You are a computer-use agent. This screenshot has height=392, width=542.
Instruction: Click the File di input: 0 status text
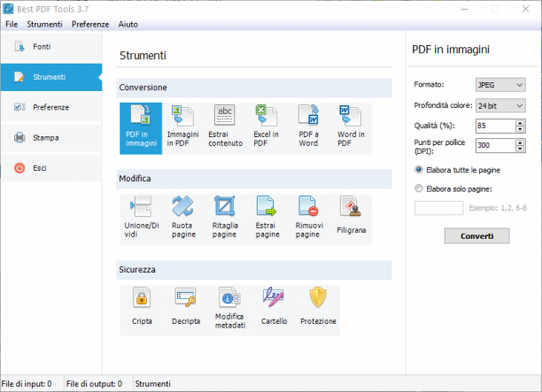27,384
